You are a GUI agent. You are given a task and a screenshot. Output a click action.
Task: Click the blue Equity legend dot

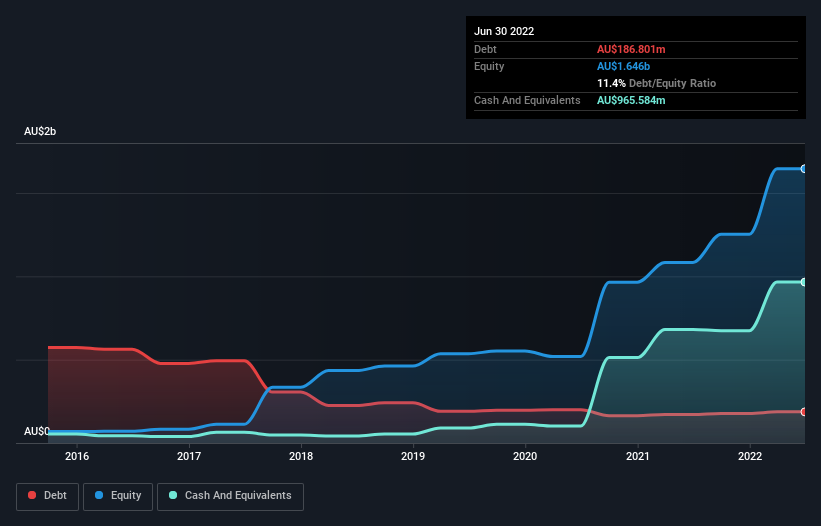(x=99, y=495)
